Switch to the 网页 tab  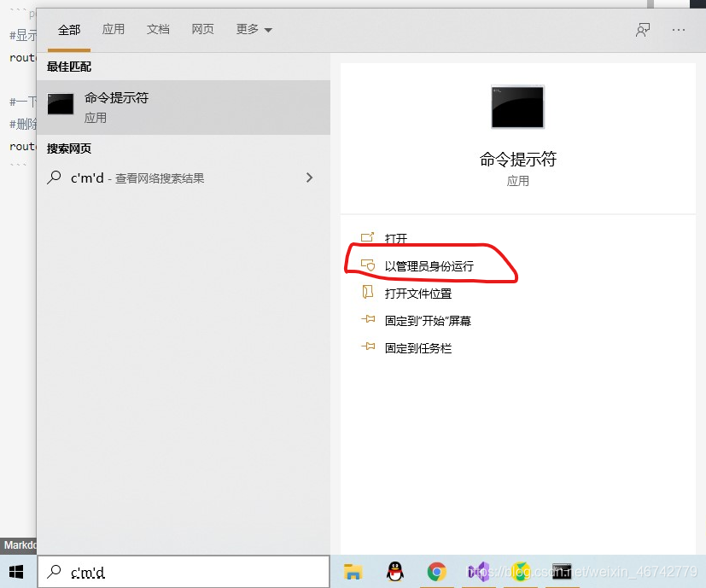202,29
